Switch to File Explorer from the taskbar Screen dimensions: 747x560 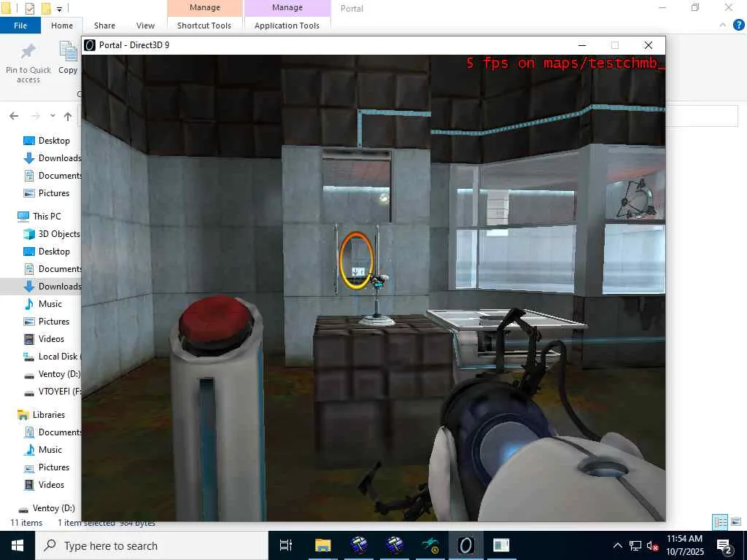pos(322,545)
